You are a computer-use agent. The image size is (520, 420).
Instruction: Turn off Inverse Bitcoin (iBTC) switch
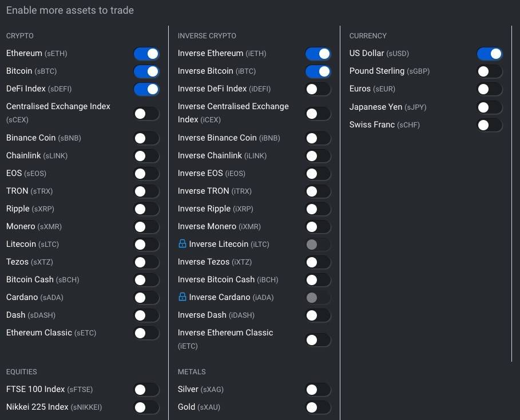[x=318, y=71]
